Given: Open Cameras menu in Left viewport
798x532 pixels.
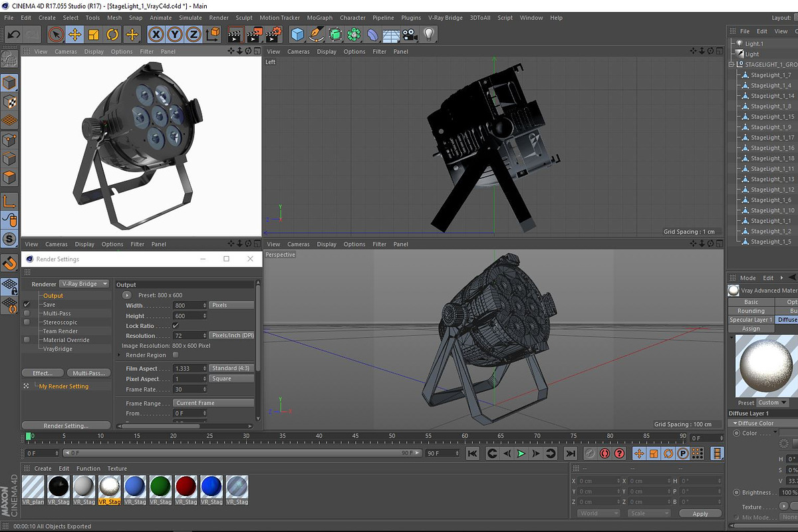Looking at the screenshot, I should [x=299, y=51].
